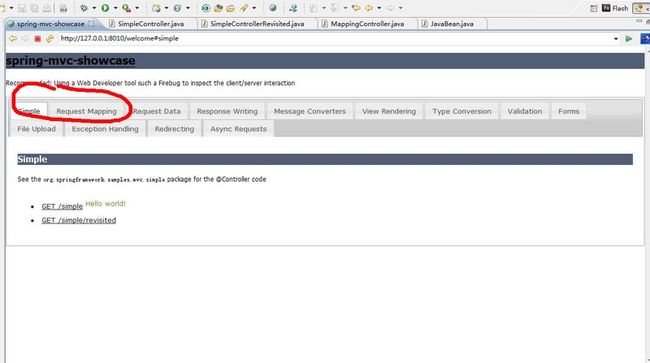Click the GET /simple link

pyautogui.click(x=62, y=206)
